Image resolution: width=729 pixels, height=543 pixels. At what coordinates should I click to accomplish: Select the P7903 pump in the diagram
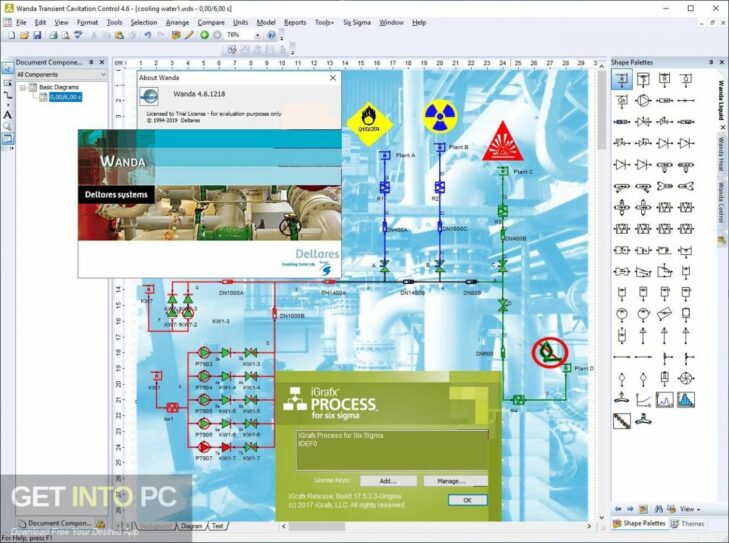tap(204, 353)
